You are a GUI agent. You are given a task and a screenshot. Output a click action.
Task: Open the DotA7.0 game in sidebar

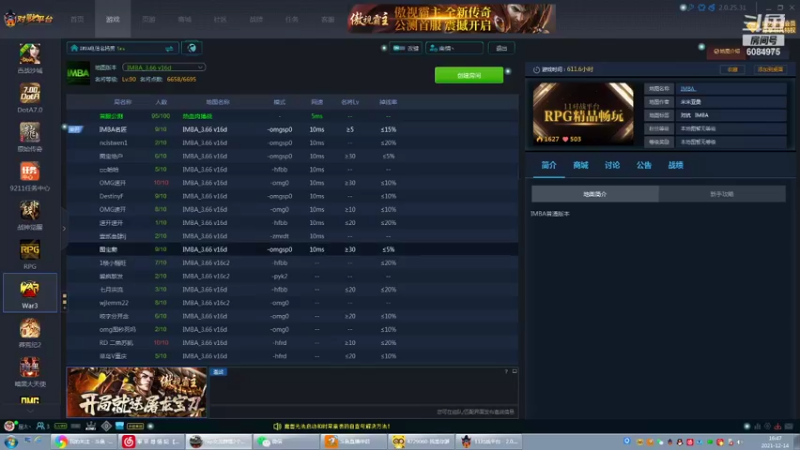[30, 98]
